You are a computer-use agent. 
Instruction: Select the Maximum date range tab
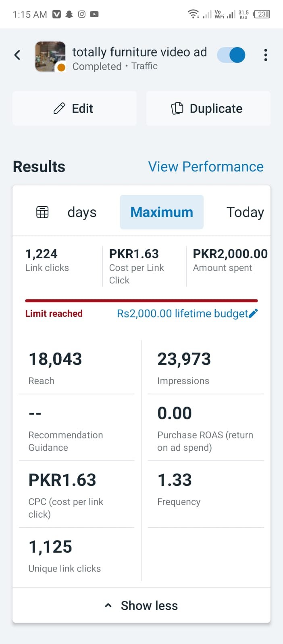(x=162, y=212)
